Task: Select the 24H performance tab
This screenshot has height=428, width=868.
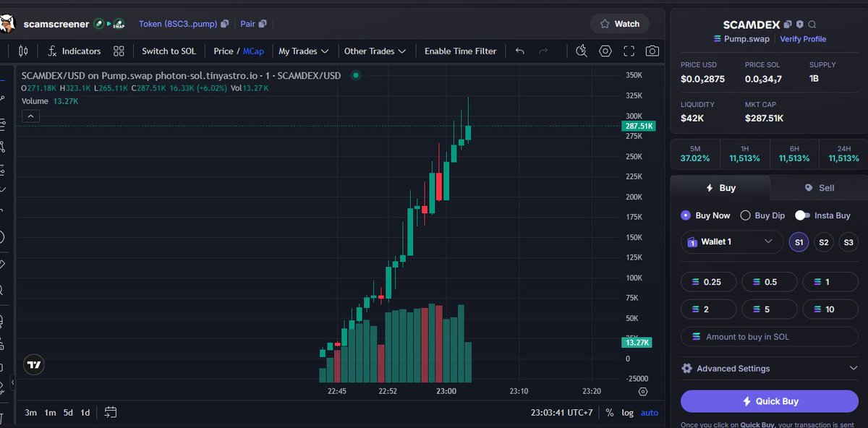Action: (843, 153)
